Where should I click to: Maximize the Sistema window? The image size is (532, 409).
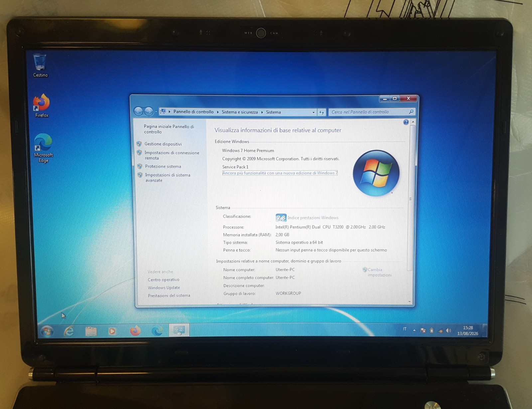[x=395, y=98]
